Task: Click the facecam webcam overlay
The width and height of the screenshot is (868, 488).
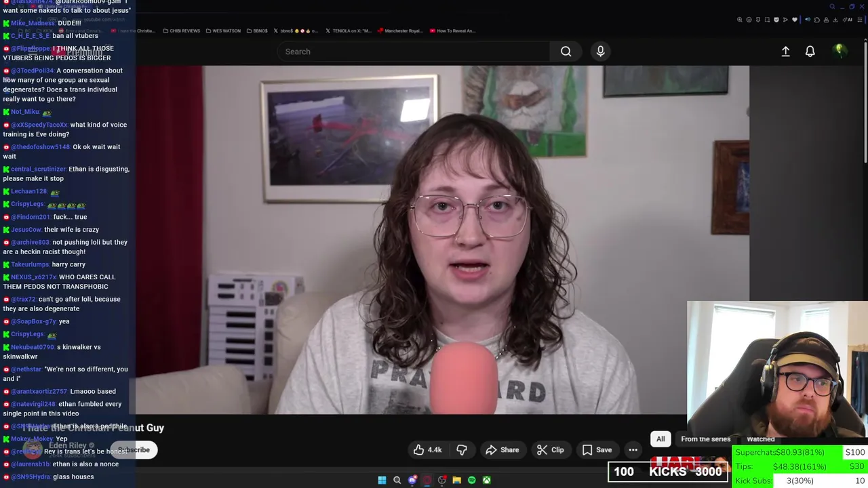Action: (777, 371)
